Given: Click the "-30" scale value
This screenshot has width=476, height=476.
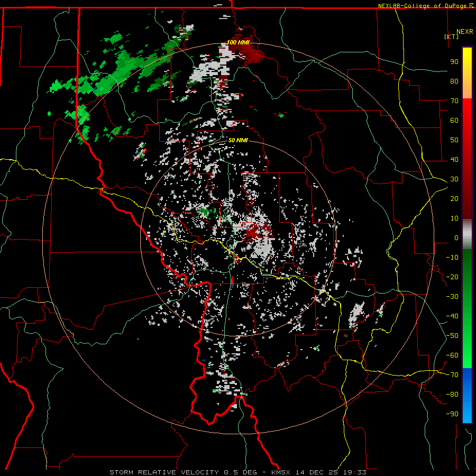Looking at the screenshot, I should [x=452, y=297].
